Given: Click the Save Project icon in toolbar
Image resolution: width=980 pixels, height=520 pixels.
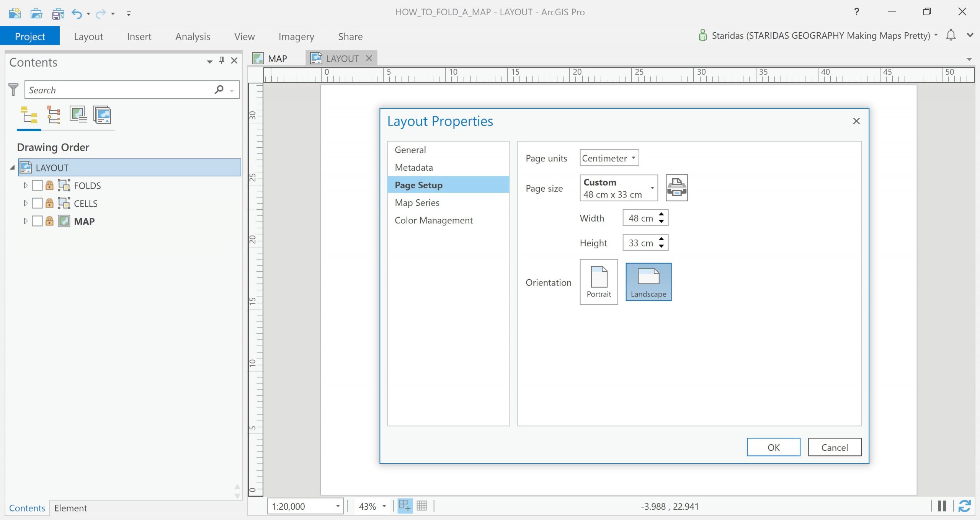Looking at the screenshot, I should click(57, 14).
